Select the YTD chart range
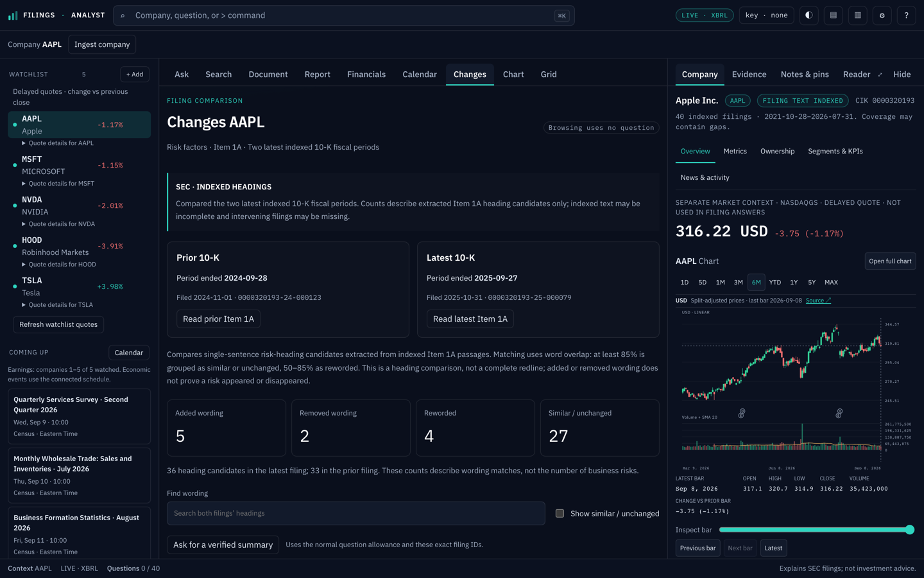The image size is (924, 578). (775, 283)
